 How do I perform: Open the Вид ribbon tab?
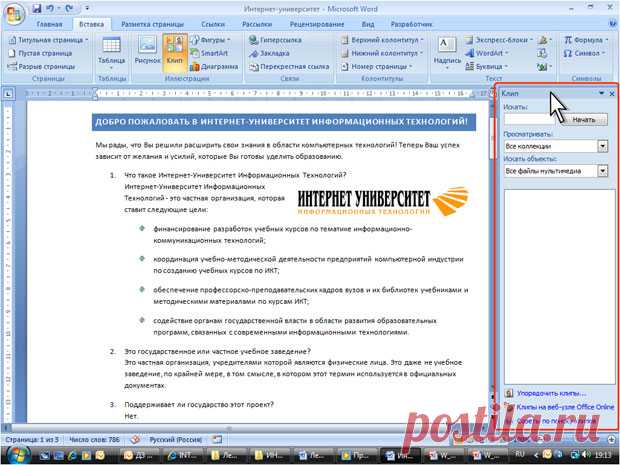368,25
